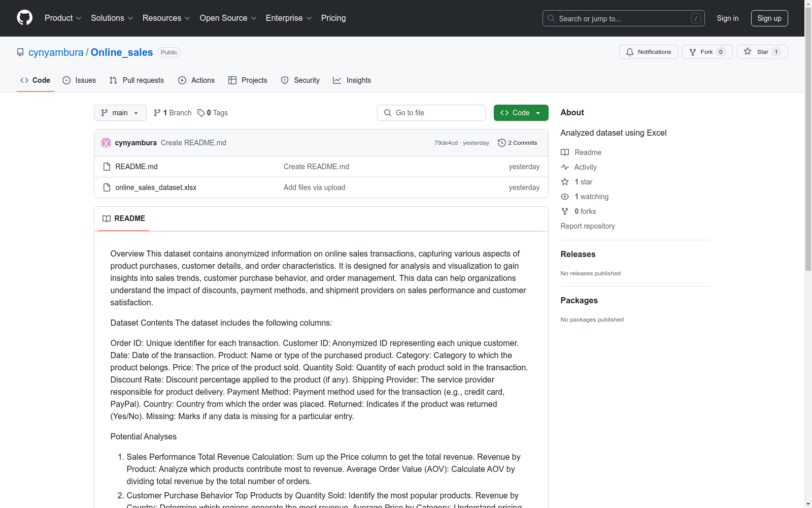This screenshot has height=508, width=812.
Task: Switch to the Code tab
Action: [x=36, y=80]
